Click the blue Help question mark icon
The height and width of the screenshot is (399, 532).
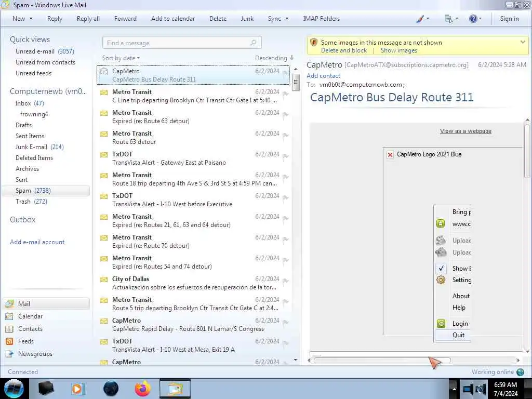point(473,19)
